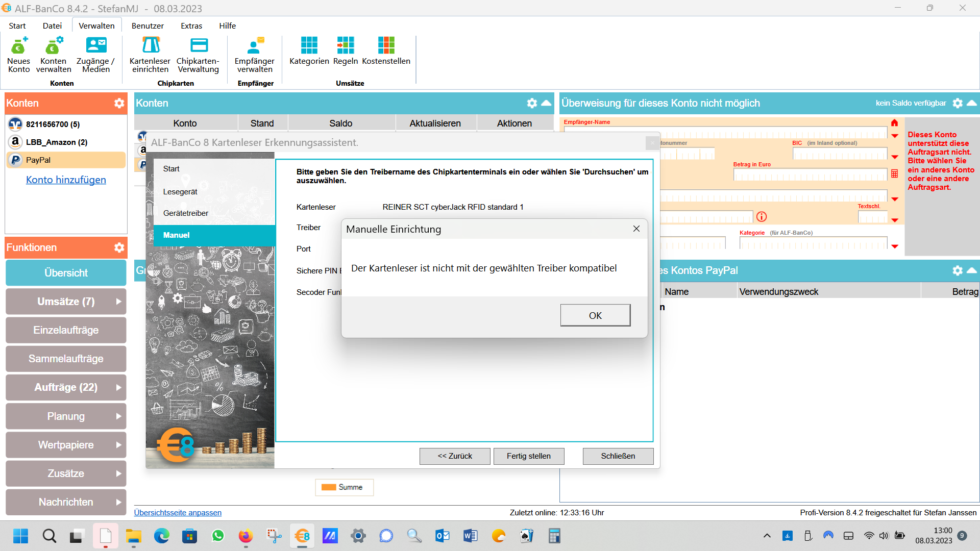Click the Neues Konto ribbon icon
This screenshot has height=551, width=980.
(x=19, y=55)
